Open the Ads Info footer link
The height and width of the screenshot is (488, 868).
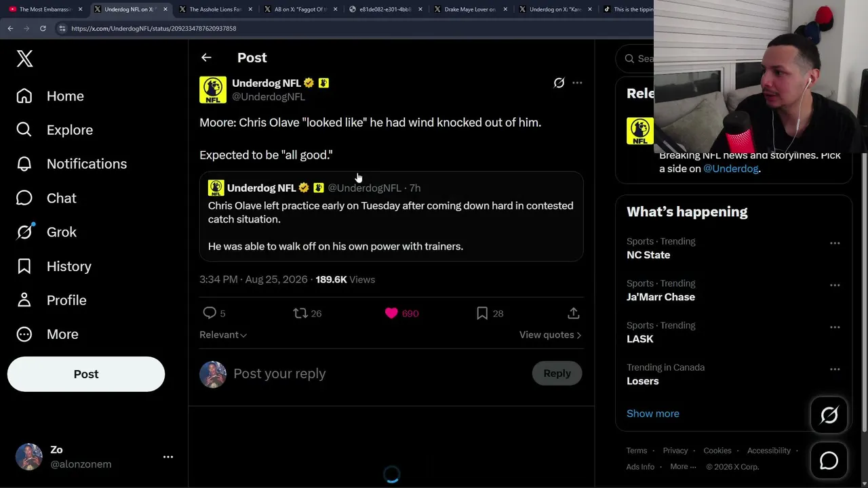coord(641,467)
